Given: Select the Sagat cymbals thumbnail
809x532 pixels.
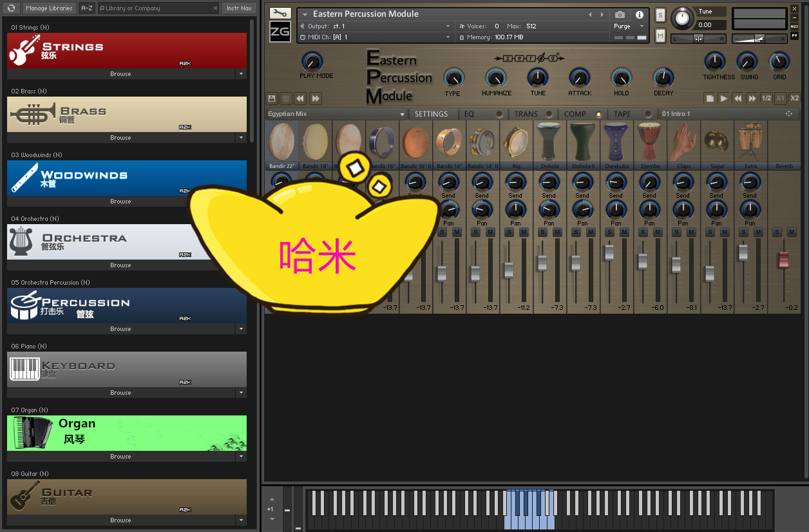Looking at the screenshot, I should (717, 142).
